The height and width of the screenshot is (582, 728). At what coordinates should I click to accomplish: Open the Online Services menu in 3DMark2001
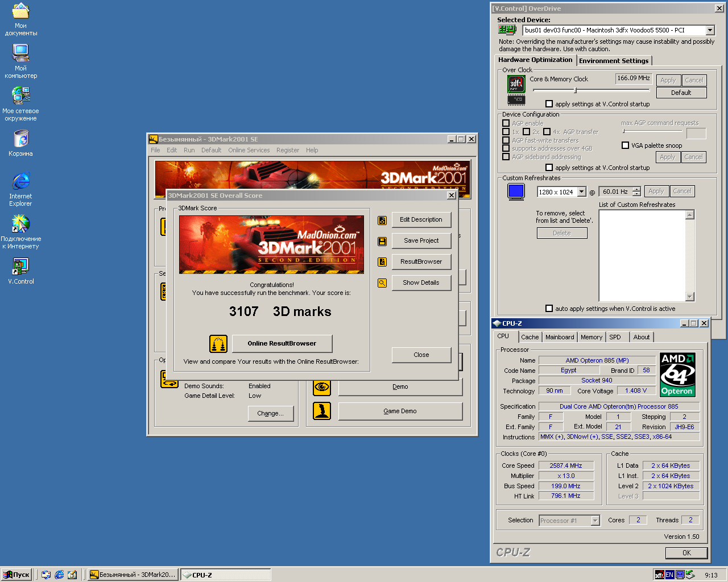coord(249,150)
